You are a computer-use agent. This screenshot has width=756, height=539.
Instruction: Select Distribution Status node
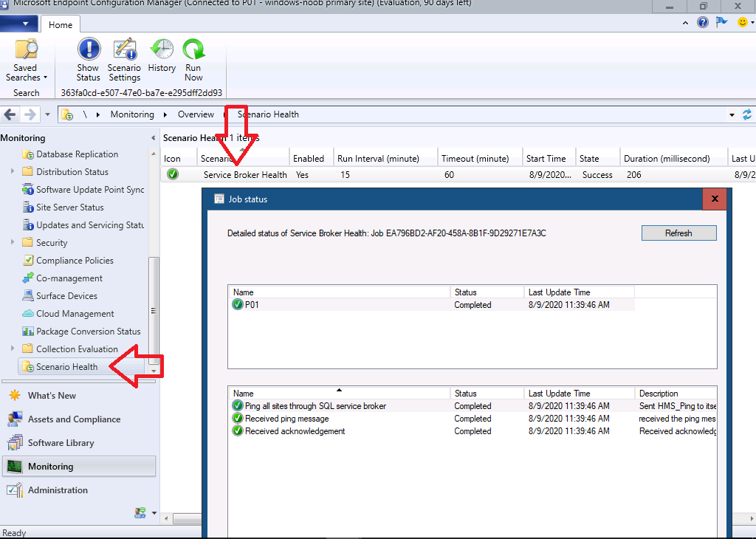click(72, 172)
